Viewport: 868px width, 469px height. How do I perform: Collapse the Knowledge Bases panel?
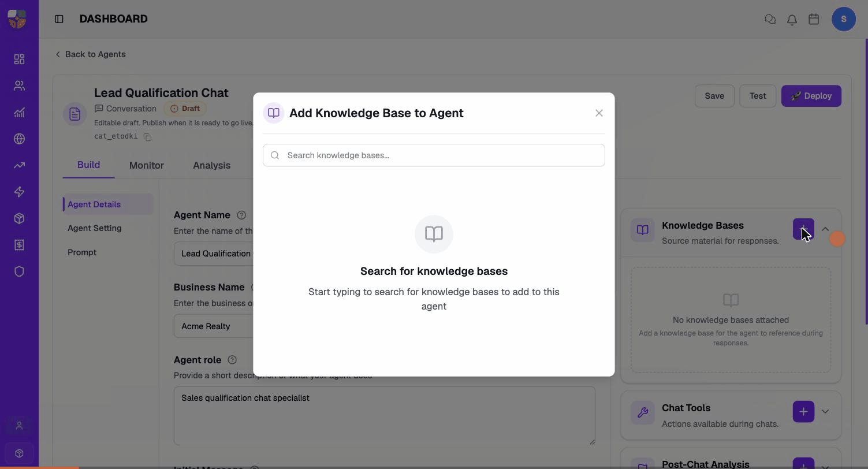pyautogui.click(x=825, y=229)
